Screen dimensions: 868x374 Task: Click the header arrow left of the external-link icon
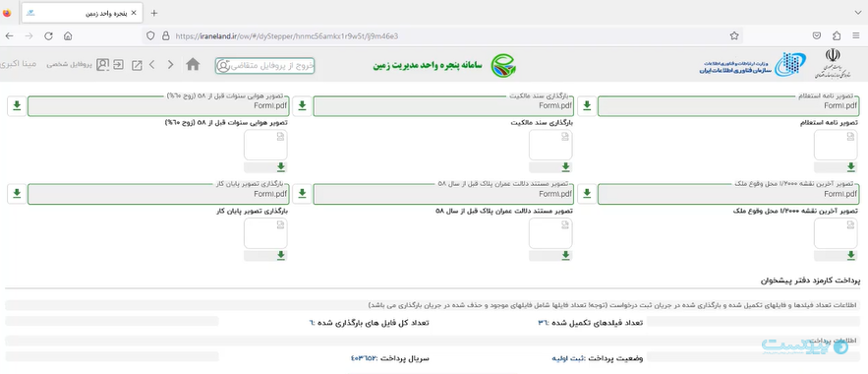click(152, 65)
